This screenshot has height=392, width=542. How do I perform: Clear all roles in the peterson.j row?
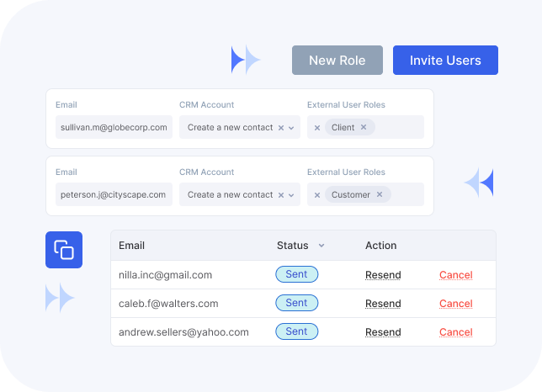coord(317,195)
